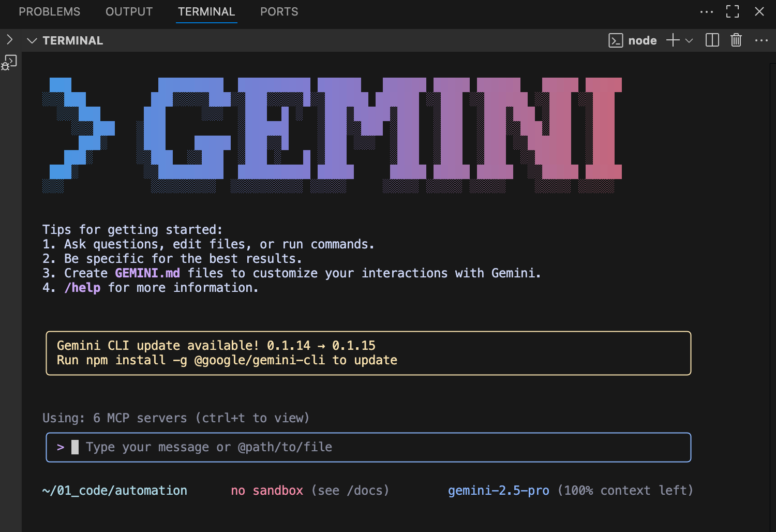776x532 pixels.
Task: Open the launch profile dropdown arrow
Action: (x=689, y=40)
